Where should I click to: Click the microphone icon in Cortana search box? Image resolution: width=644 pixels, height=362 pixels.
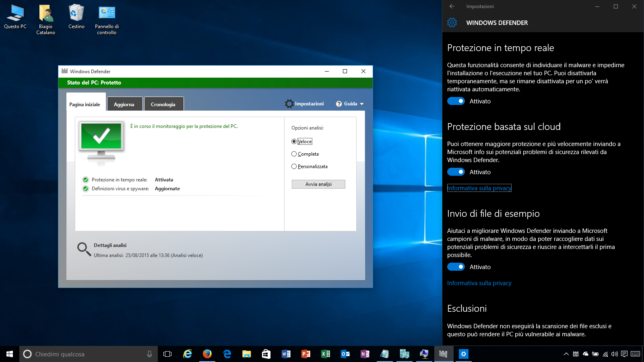pyautogui.click(x=149, y=354)
